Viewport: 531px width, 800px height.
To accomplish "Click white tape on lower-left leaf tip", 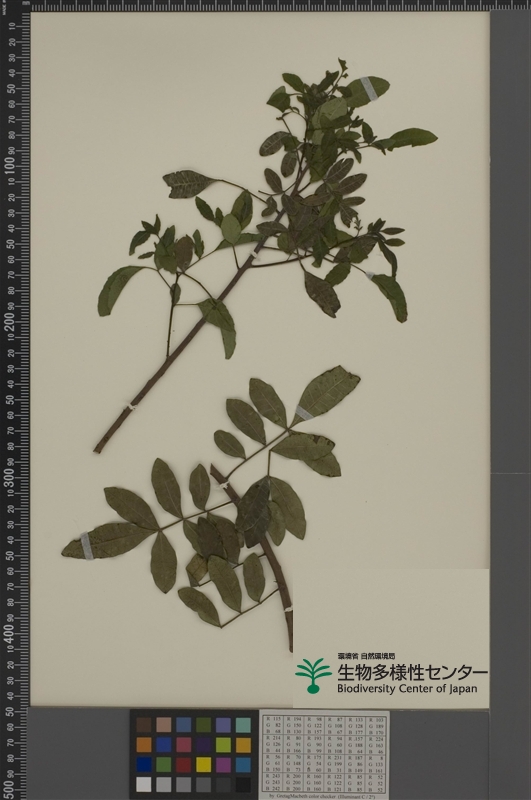I will coord(87,546).
